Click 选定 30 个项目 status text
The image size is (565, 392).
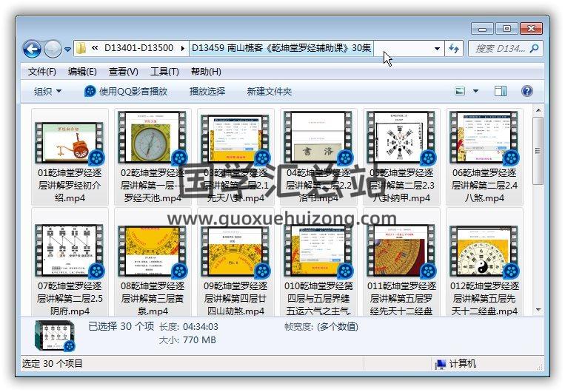tap(53, 364)
